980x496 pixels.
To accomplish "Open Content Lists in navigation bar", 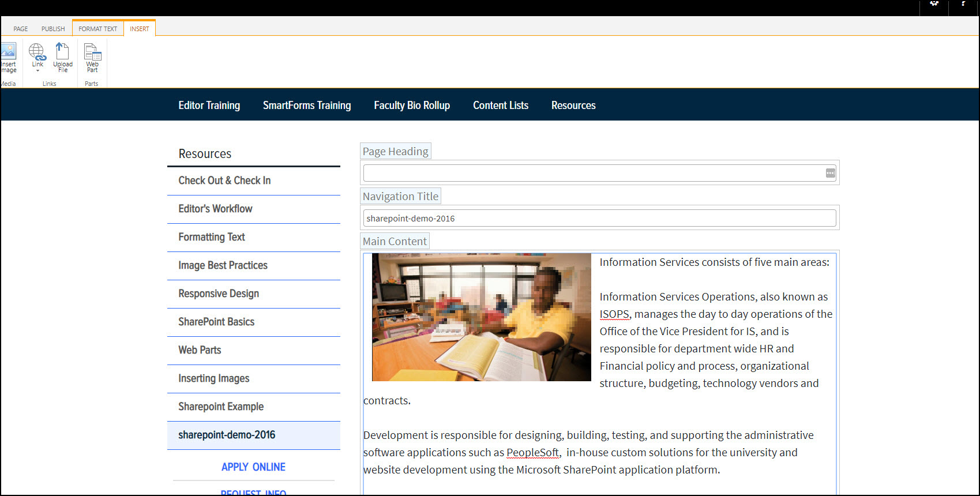I will [x=500, y=106].
